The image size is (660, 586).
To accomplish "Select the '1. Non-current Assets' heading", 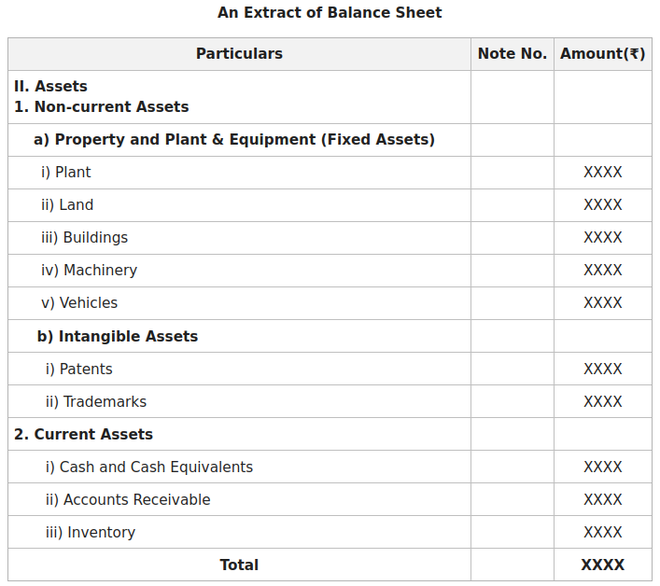I will [101, 107].
